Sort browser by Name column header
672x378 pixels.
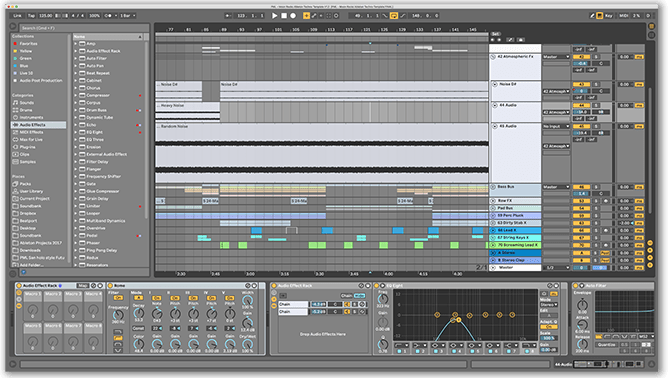[108, 37]
